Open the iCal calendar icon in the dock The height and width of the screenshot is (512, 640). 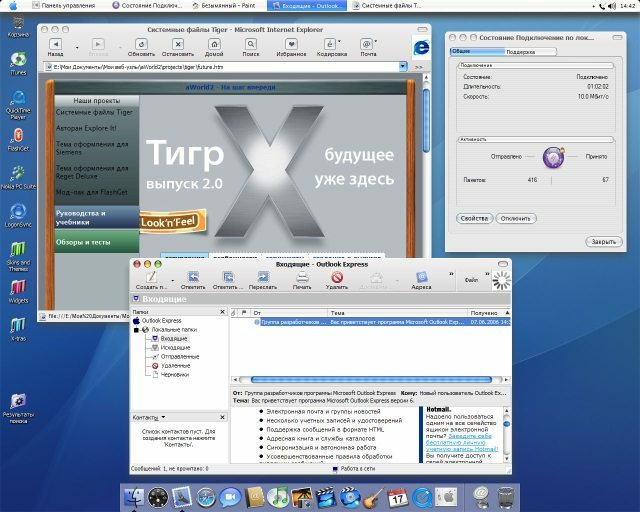(398, 498)
